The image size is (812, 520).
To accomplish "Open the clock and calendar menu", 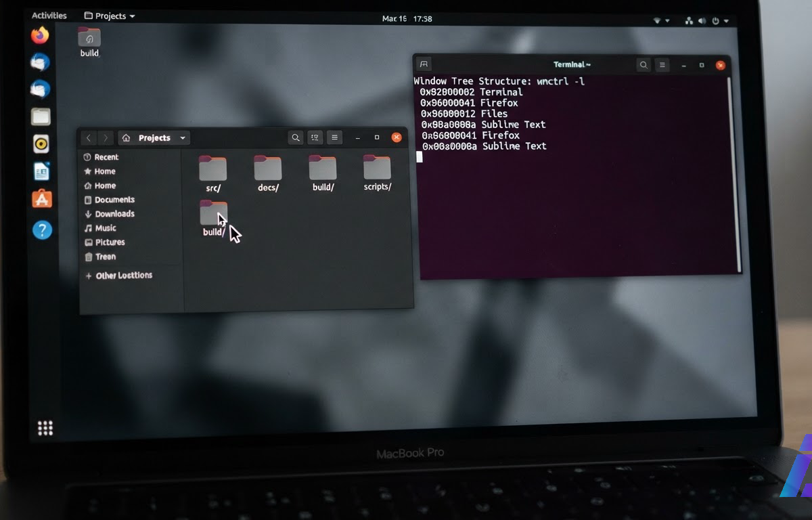I will coord(407,19).
